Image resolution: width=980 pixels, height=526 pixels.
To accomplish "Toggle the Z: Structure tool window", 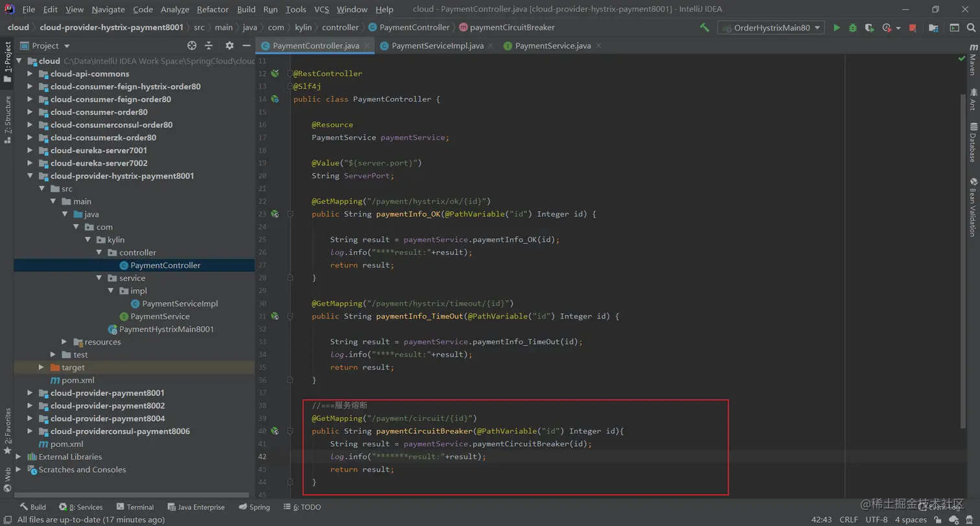I will (x=7, y=119).
